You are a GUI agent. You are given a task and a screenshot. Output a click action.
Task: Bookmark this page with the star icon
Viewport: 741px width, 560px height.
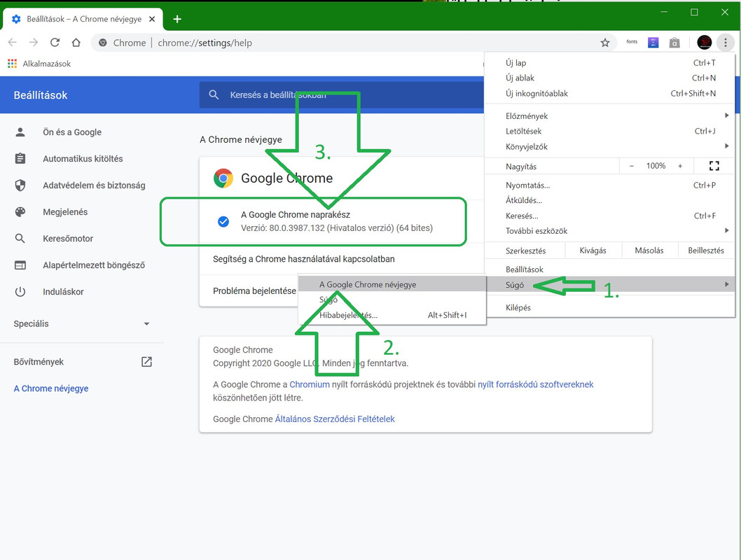605,43
